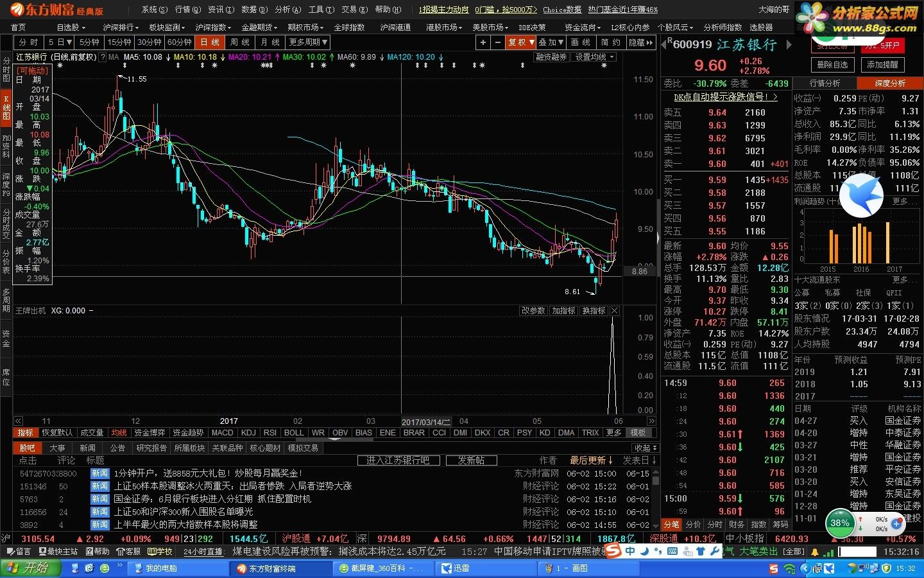Switch chart to 分时 intraday view
This screenshot has height=578, width=924.
(x=29, y=42)
